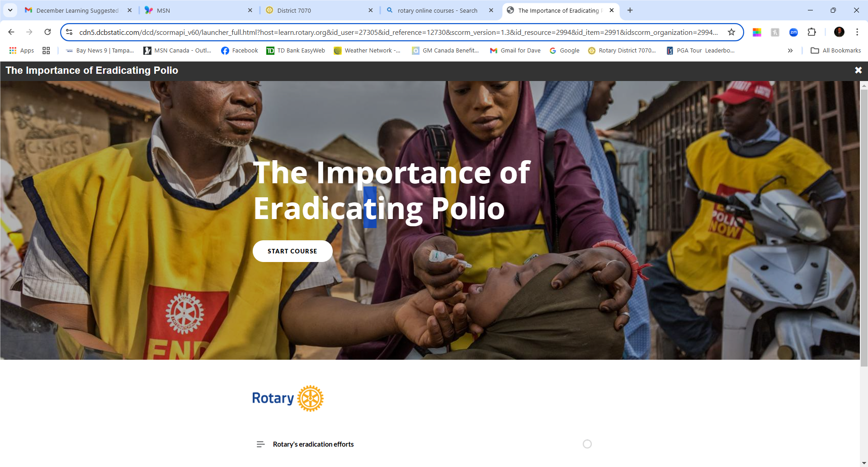
Task: Open the Extensions puzzle icon
Action: [812, 32]
